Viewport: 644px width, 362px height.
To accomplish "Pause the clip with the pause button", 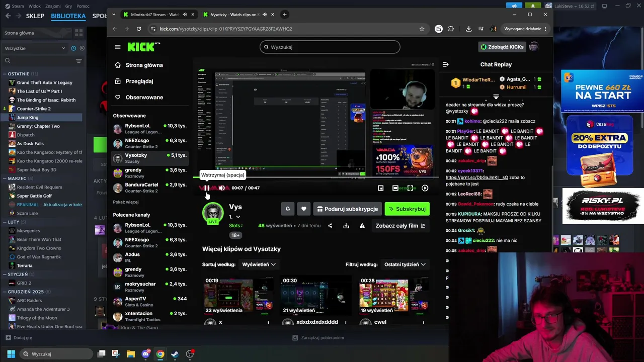I will coord(207,188).
